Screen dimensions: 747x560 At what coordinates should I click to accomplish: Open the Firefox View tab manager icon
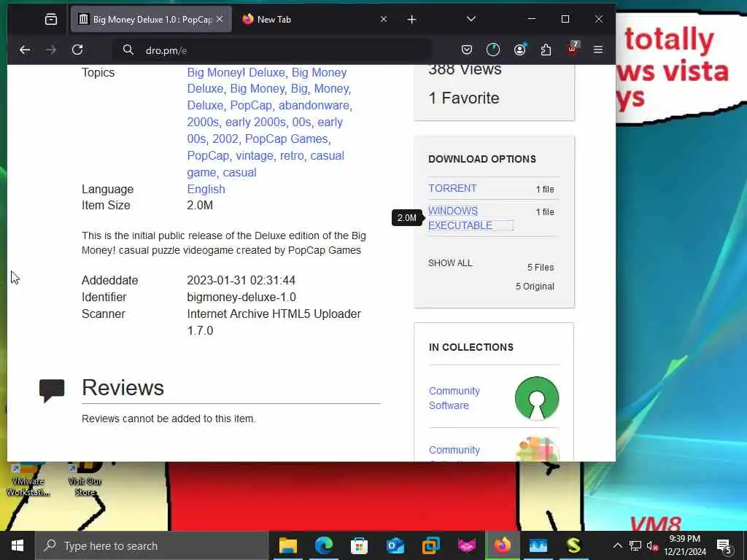pyautogui.click(x=50, y=19)
